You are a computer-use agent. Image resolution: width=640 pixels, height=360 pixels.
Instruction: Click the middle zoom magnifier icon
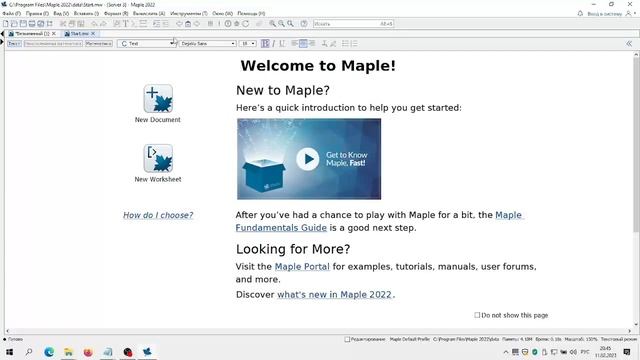tap(281, 24)
